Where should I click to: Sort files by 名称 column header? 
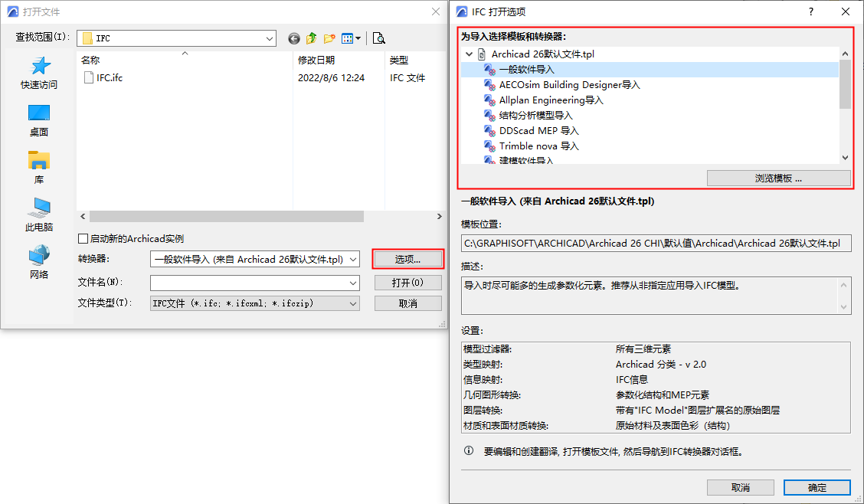click(90, 60)
